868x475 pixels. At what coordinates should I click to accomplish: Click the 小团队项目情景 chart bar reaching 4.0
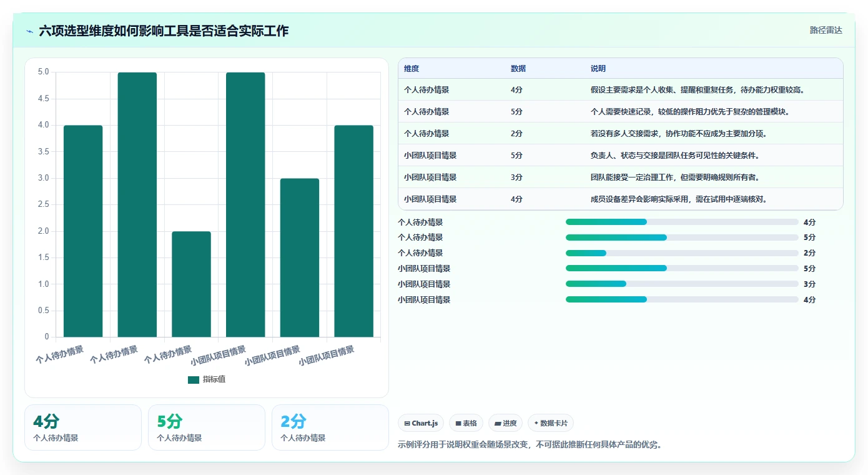click(x=353, y=231)
